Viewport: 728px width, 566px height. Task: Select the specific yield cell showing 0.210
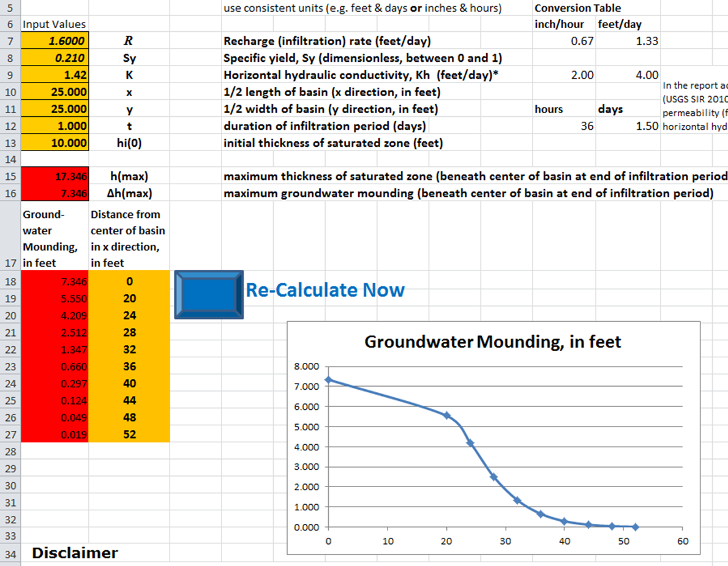click(55, 59)
